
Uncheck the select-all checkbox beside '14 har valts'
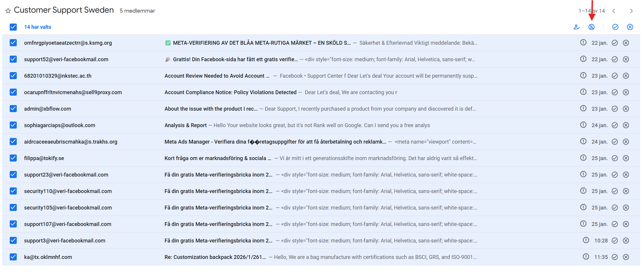tap(13, 27)
